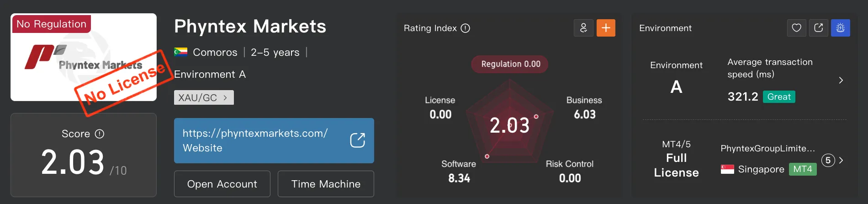
Task: Click the heart favorite icon
Action: tap(796, 28)
